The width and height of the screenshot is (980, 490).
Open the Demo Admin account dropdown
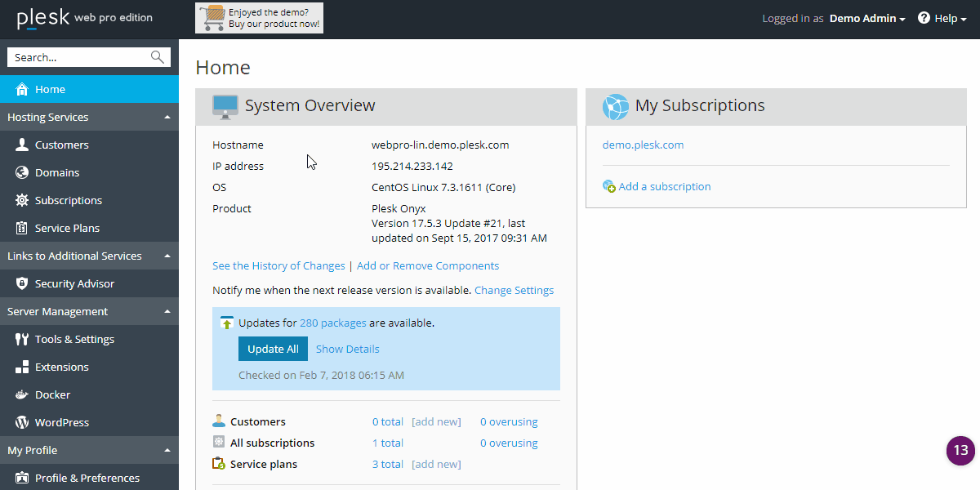pyautogui.click(x=867, y=19)
